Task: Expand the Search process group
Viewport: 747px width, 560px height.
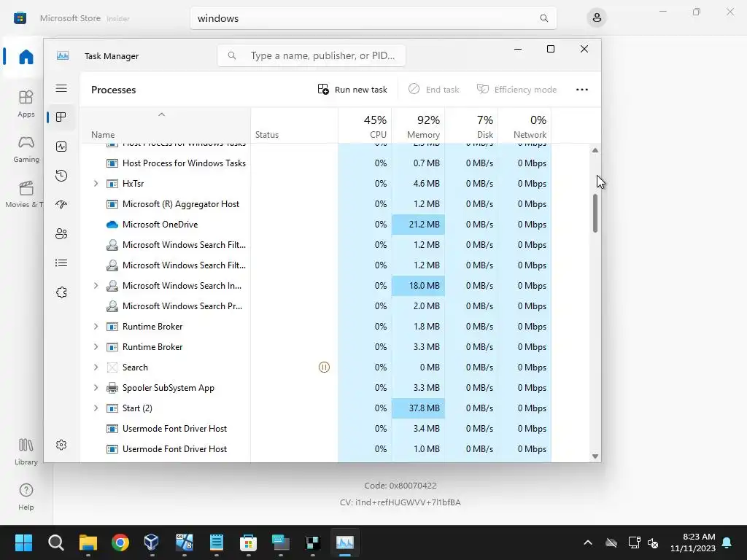Action: [96, 367]
